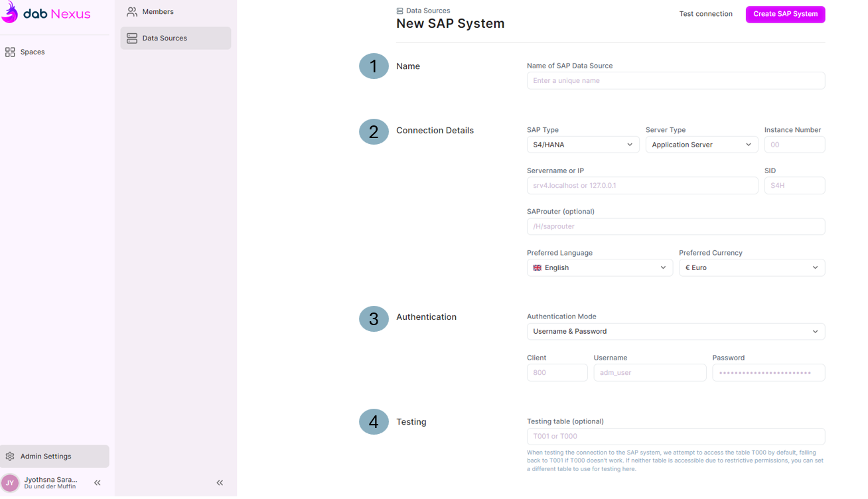The image size is (868, 499).
Task: Click the Servername or IP field
Action: point(642,186)
